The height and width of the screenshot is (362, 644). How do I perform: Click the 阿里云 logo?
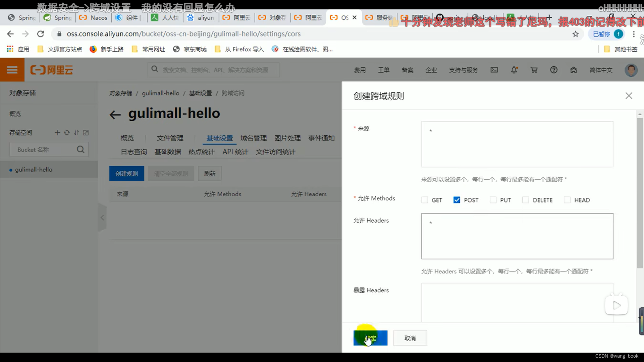point(52,70)
